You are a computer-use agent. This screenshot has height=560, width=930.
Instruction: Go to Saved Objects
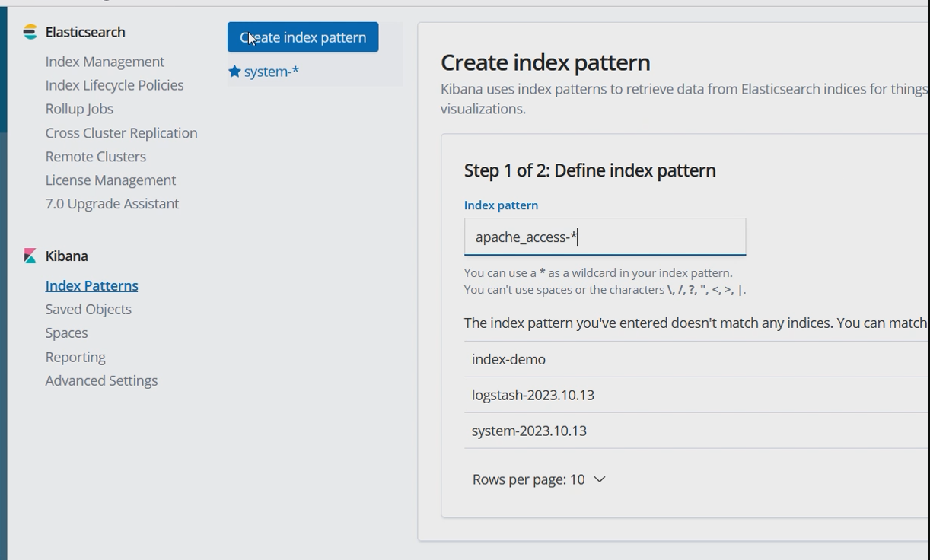(88, 310)
